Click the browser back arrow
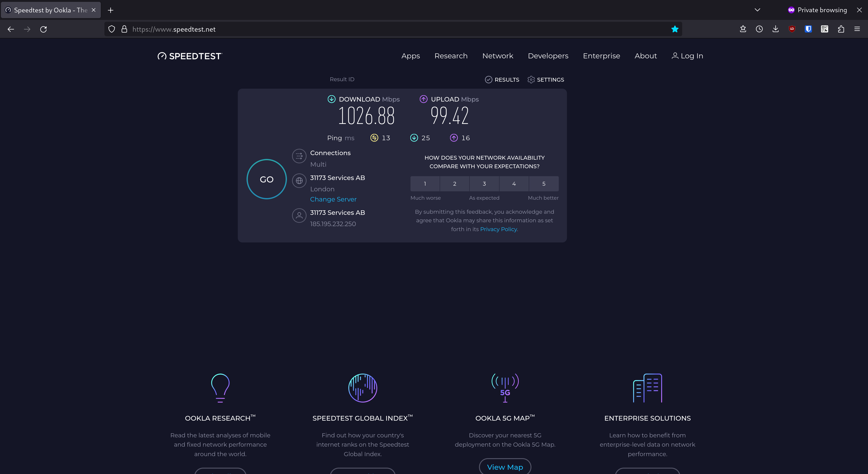 11,29
